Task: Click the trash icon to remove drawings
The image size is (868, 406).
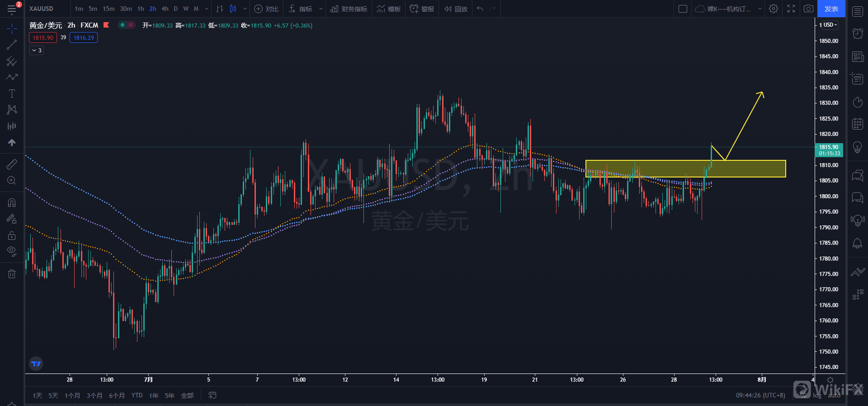Action: point(12,274)
